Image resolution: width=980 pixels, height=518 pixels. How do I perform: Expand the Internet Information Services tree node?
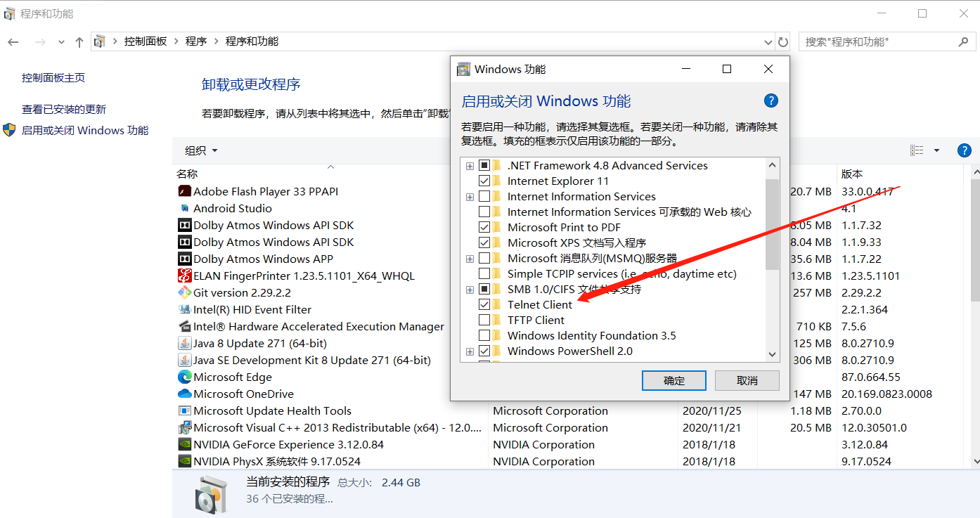[x=470, y=197]
